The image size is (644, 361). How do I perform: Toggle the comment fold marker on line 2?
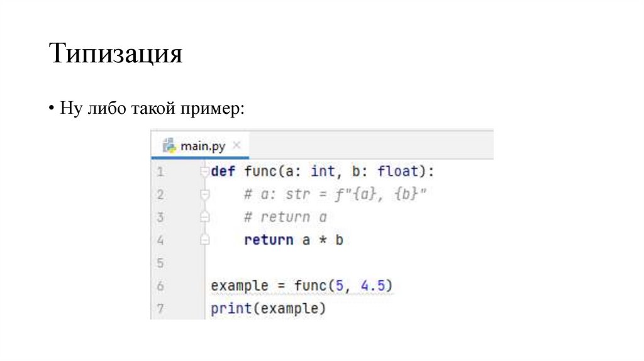pyautogui.click(x=204, y=195)
